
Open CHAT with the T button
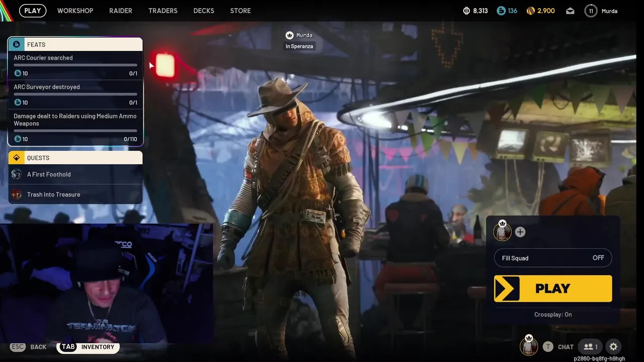558,347
